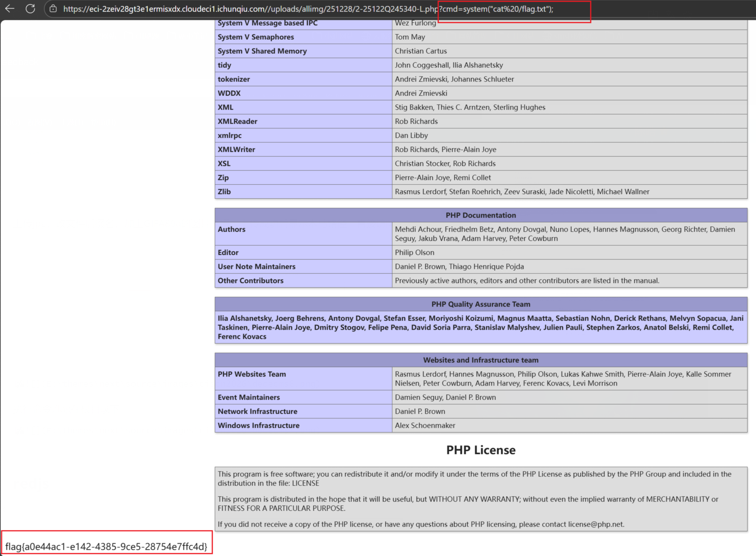Click the PHP License heading

pyautogui.click(x=480, y=450)
